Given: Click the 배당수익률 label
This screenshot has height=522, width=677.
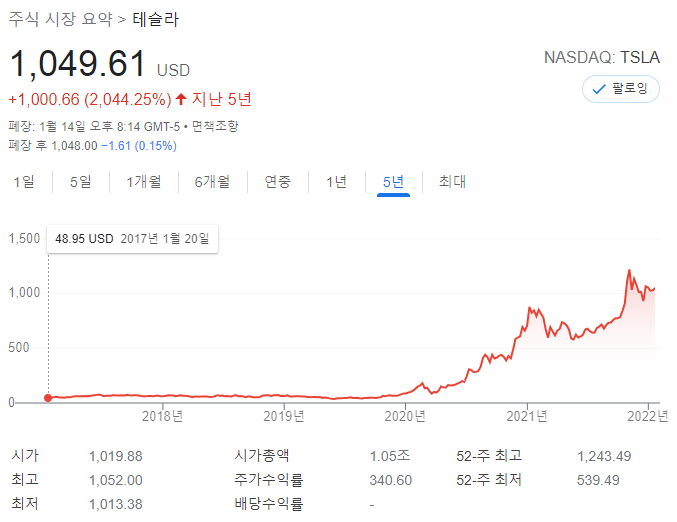Looking at the screenshot, I should coord(269,504).
